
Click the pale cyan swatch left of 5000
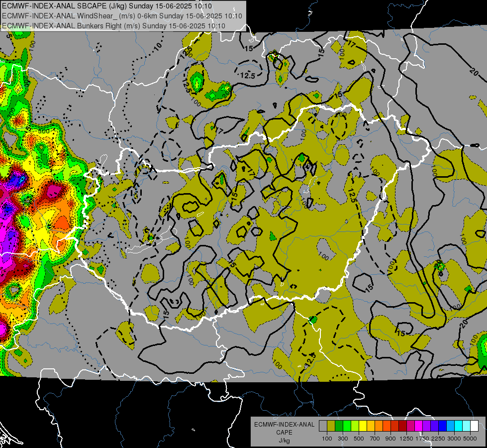point(466,426)
